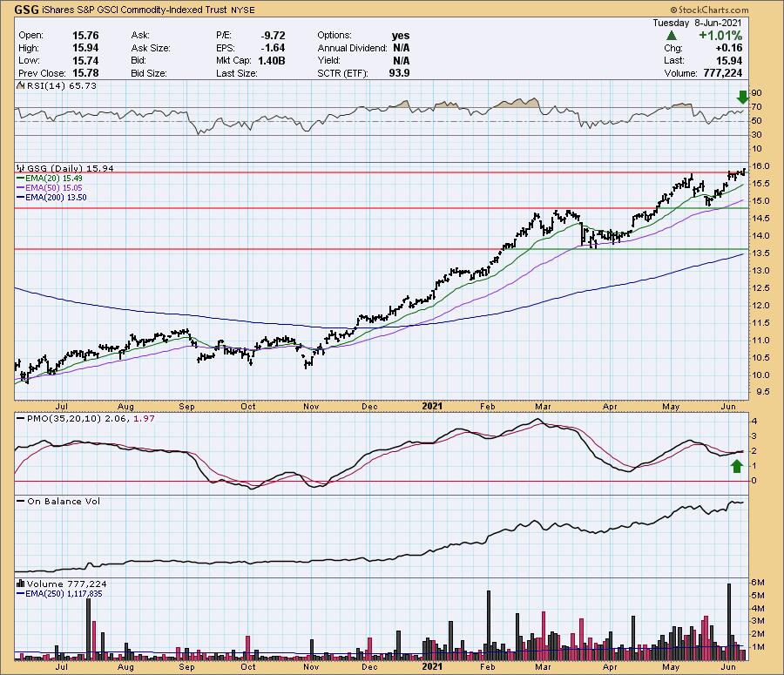784x675 pixels.
Task: Click the Annual Dividend N/A value
Action: pos(401,48)
